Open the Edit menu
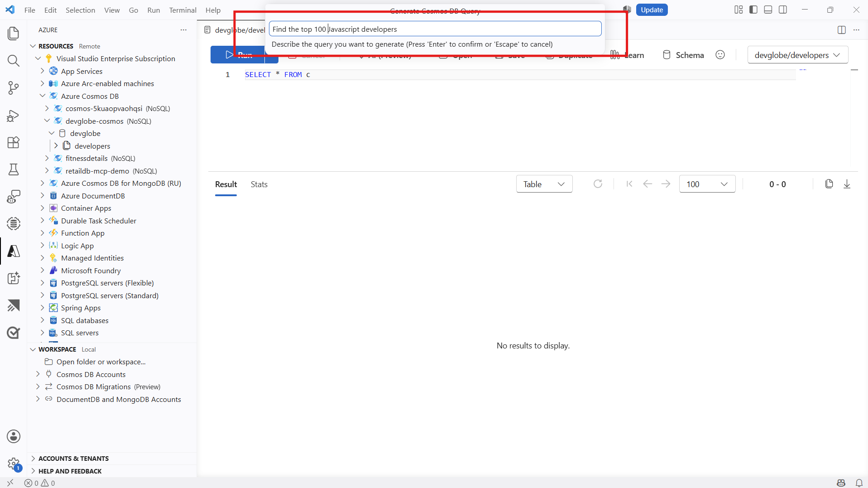Screen dimensions: 868x488 tap(50, 10)
